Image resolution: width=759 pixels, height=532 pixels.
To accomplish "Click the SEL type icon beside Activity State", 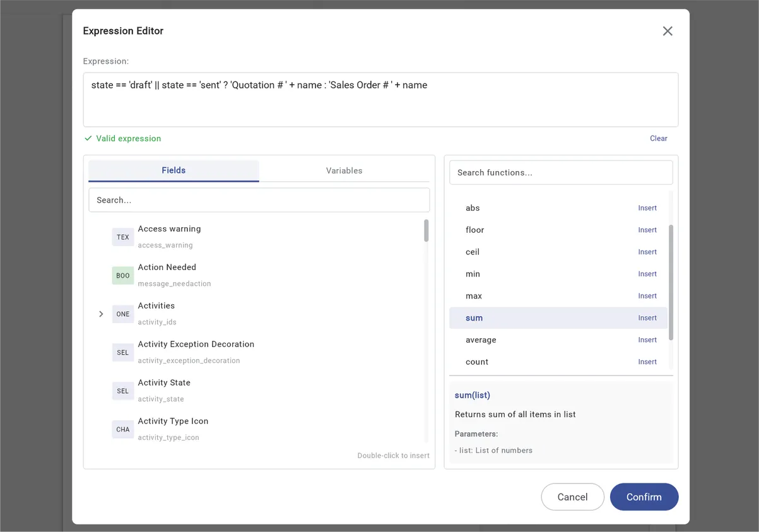I will click(x=122, y=391).
